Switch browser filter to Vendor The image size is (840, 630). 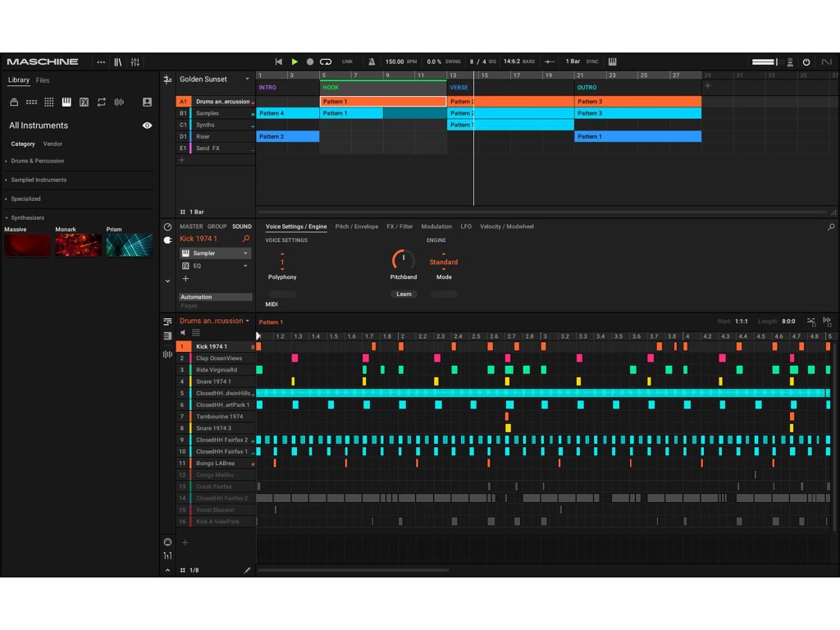coord(52,144)
